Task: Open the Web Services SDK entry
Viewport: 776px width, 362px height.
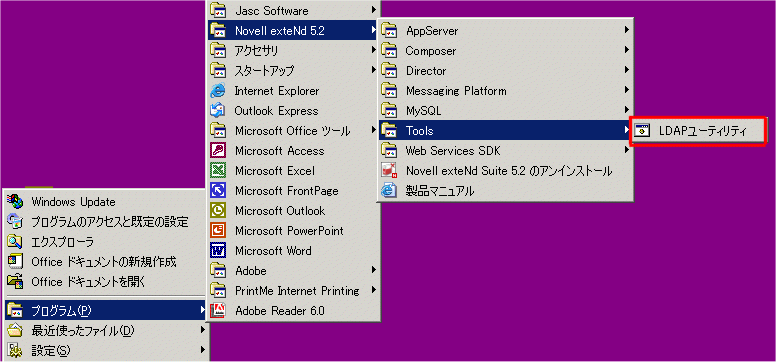Action: [x=506, y=151]
